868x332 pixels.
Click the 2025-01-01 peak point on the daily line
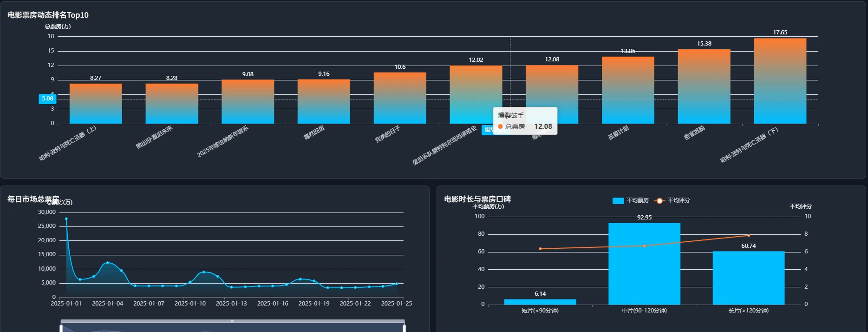(x=66, y=219)
